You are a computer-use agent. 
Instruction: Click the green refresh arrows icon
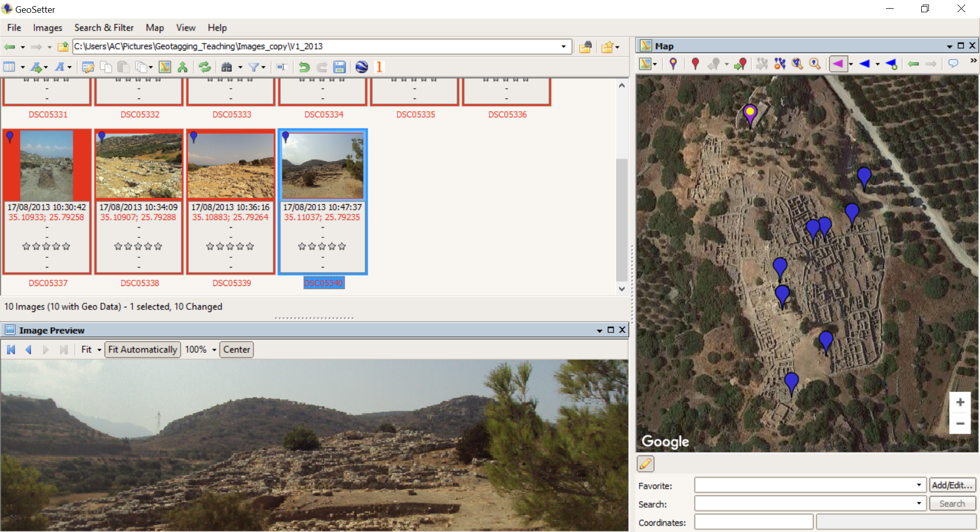click(205, 67)
